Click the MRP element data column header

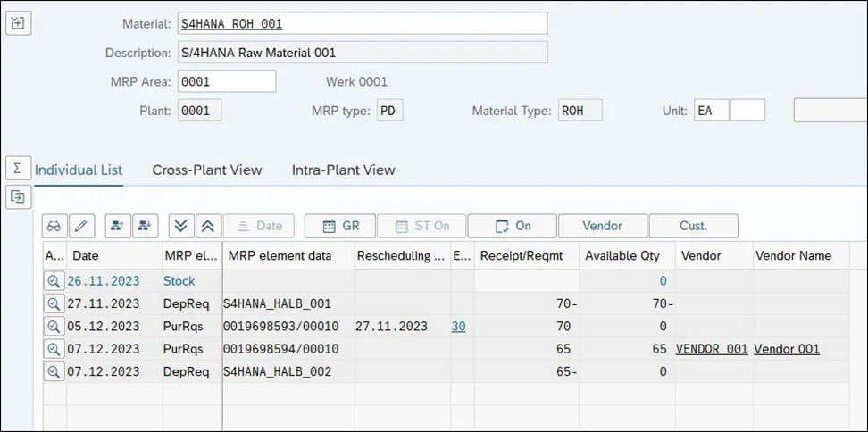click(x=288, y=255)
